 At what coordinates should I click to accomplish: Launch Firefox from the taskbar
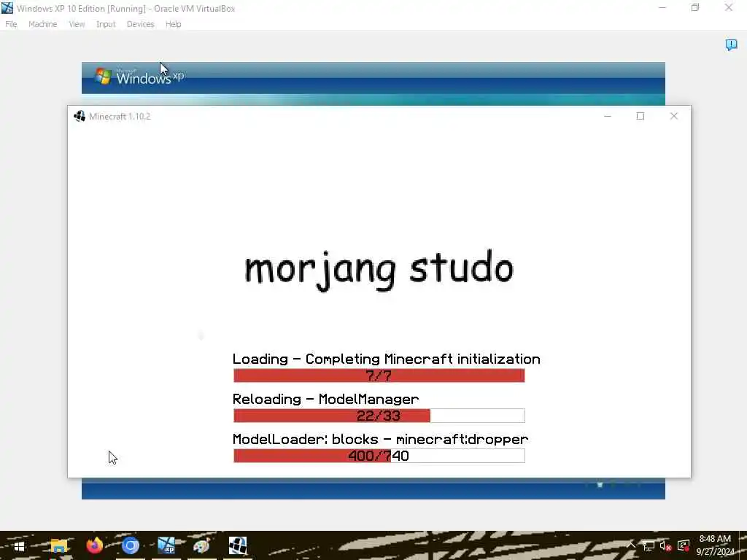(x=94, y=545)
